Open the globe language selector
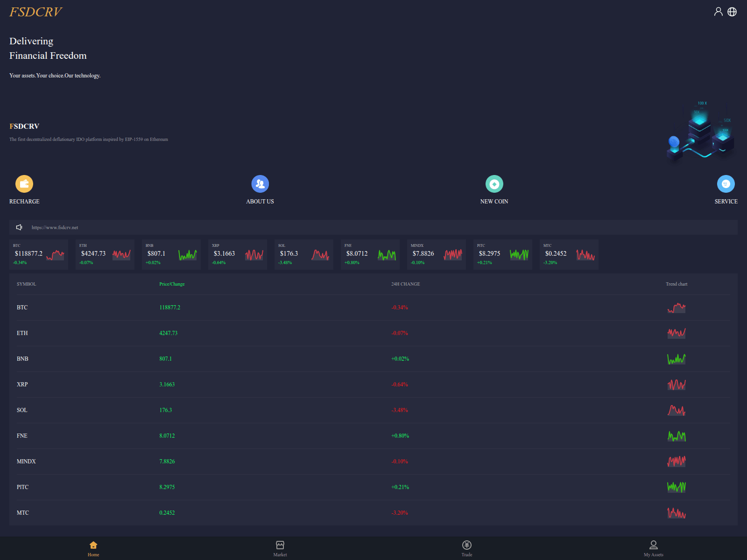The height and width of the screenshot is (560, 747). click(732, 12)
